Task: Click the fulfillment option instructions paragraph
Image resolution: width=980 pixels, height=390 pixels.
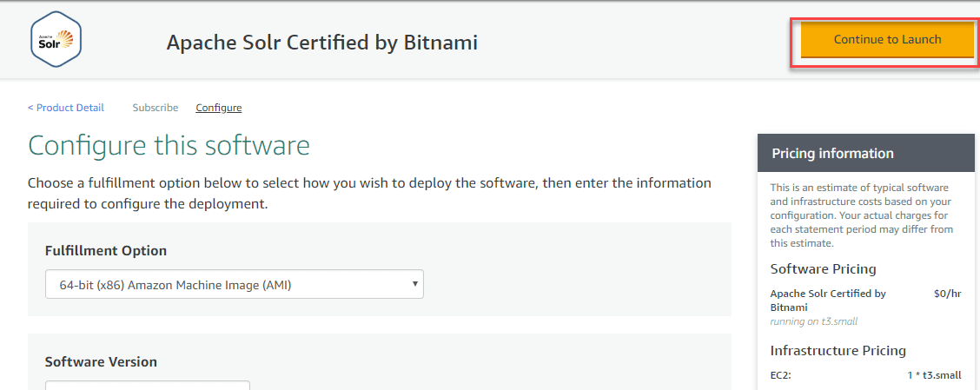Action: click(x=369, y=194)
